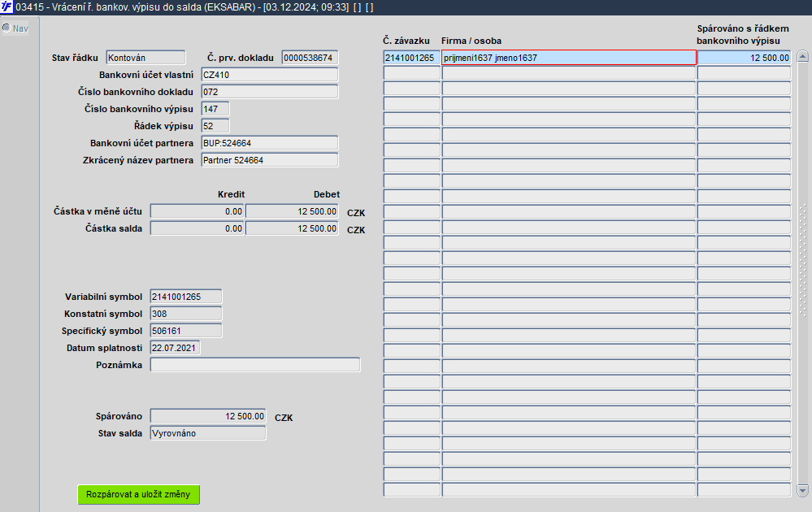Click Bankovní účet vlastní field CZ410
This screenshot has height=512, width=812.
(x=269, y=75)
